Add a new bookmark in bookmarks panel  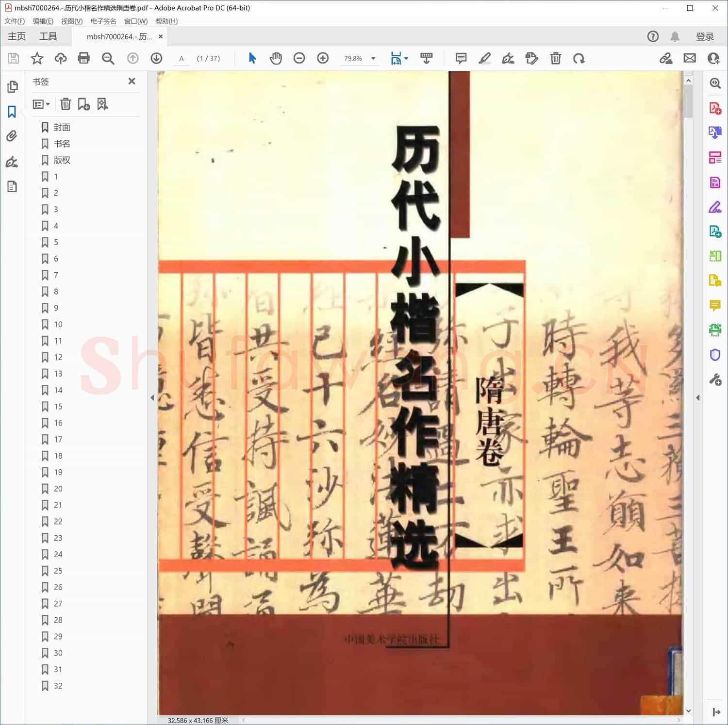tap(84, 104)
